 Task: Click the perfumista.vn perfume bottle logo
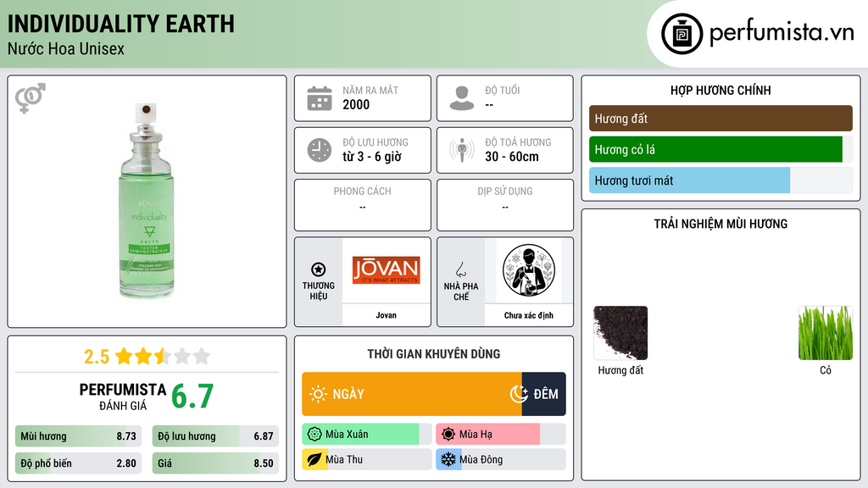[682, 34]
